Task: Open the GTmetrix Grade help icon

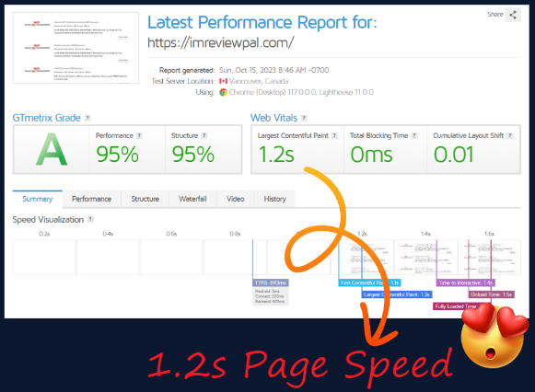Action: (87, 118)
